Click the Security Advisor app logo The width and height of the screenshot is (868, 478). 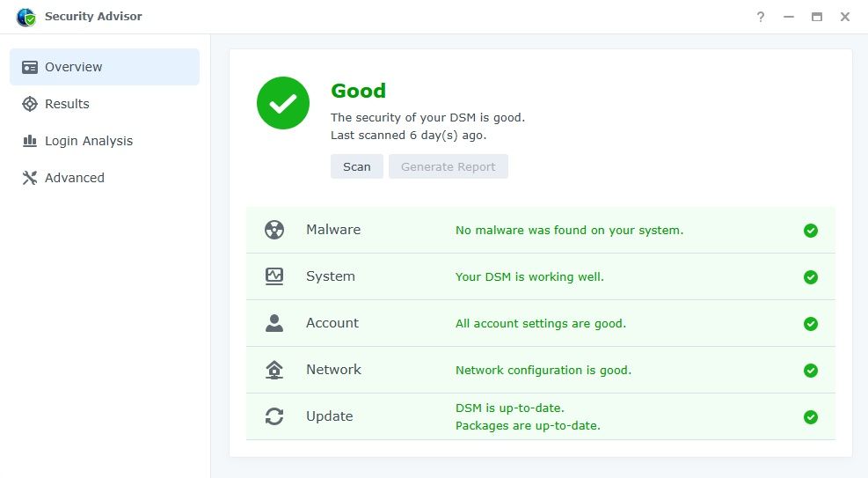(26, 18)
